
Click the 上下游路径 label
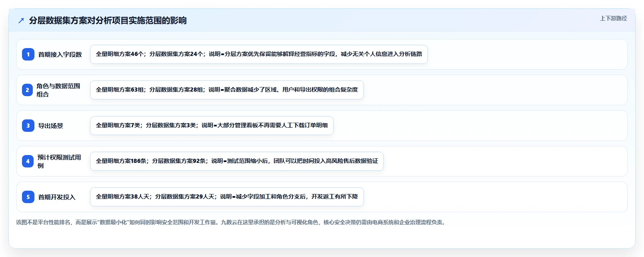(x=613, y=18)
